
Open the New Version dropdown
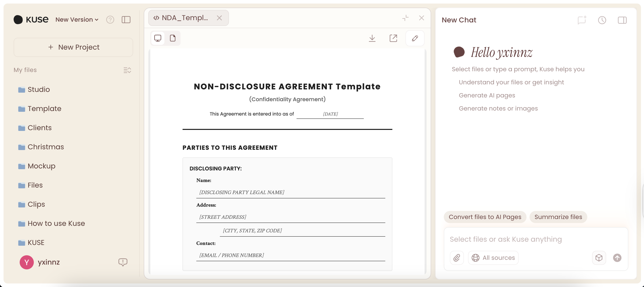[76, 19]
